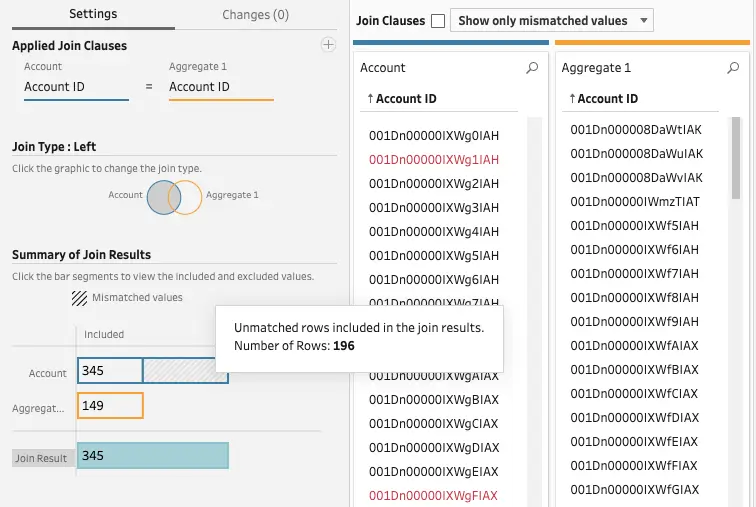Switch to the Settings tab

coord(92,15)
